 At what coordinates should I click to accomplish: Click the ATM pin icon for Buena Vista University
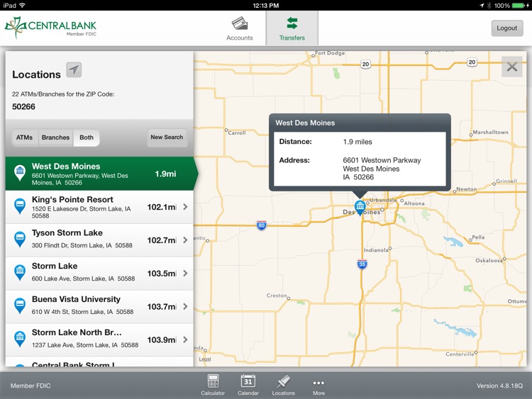point(20,305)
